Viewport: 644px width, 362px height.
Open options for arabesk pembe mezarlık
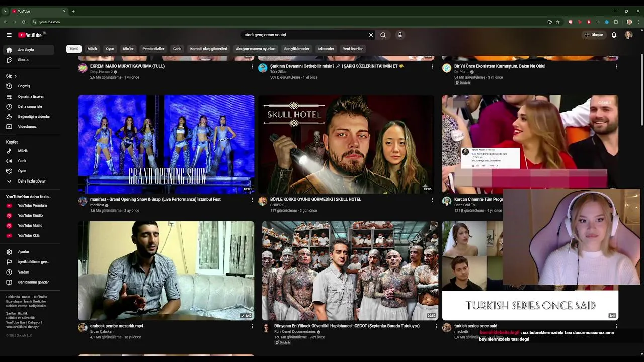tap(252, 326)
